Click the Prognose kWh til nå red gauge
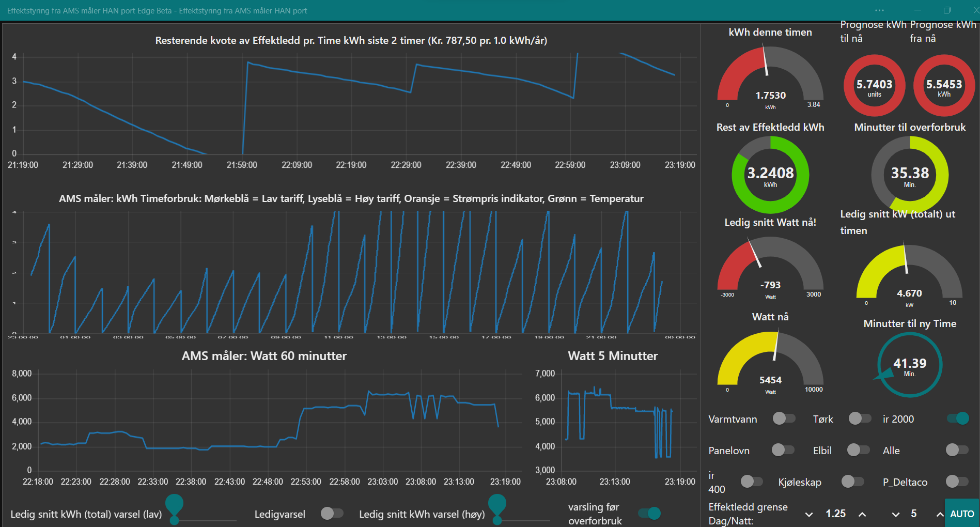 (874, 86)
